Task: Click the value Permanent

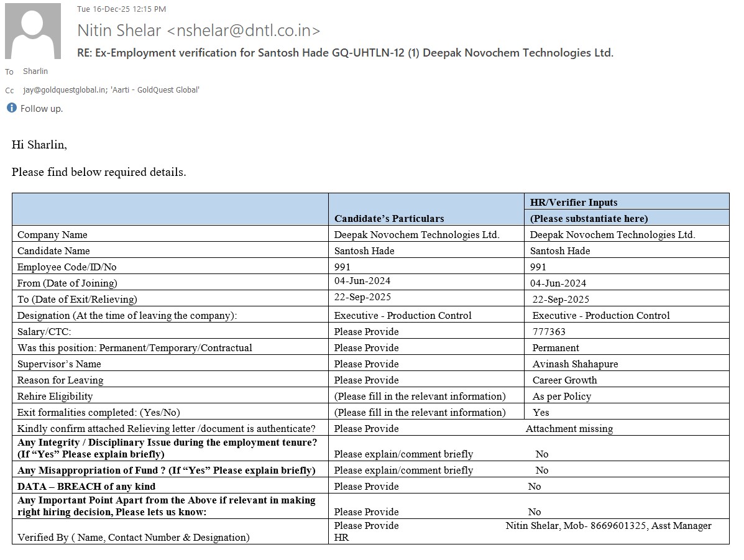Action: [x=556, y=348]
